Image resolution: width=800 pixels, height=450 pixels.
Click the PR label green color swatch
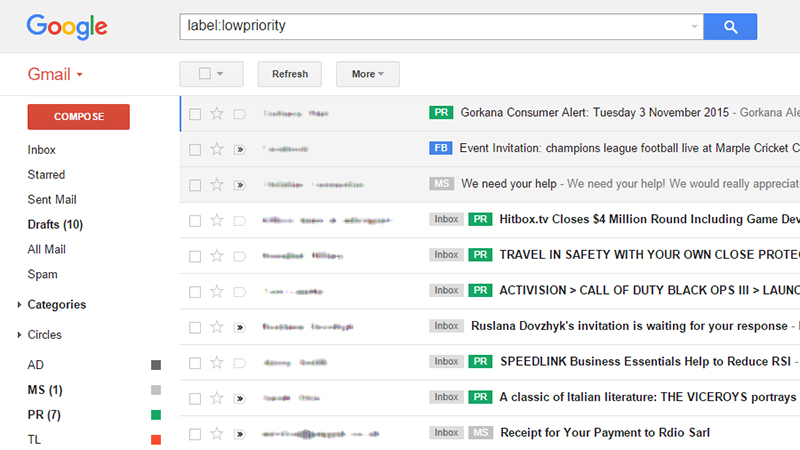coord(156,415)
